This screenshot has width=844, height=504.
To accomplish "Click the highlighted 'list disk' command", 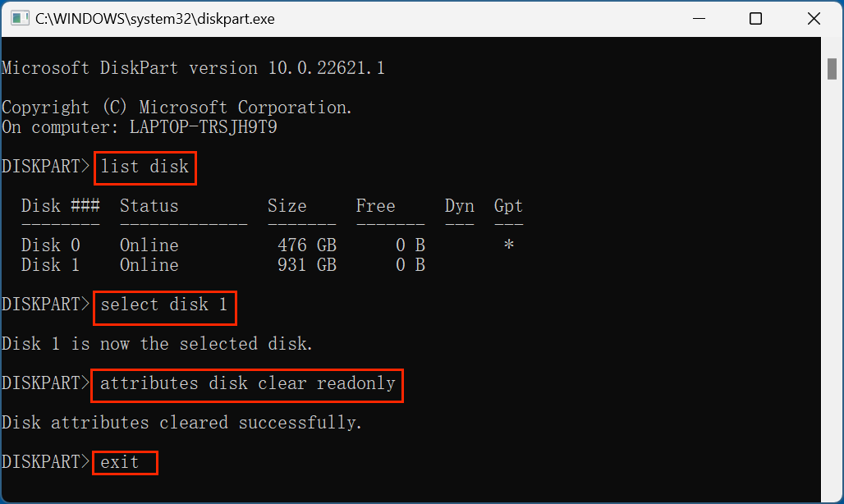I will click(x=144, y=167).
